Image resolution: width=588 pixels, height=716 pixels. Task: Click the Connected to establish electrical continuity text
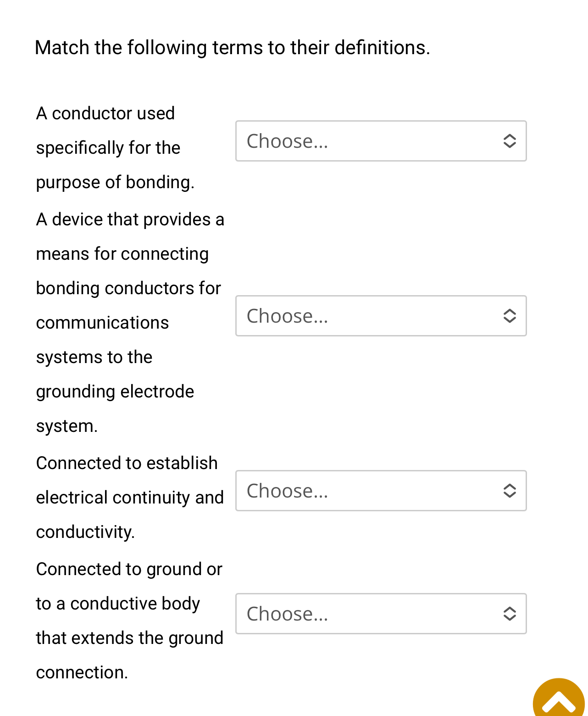coord(130,497)
